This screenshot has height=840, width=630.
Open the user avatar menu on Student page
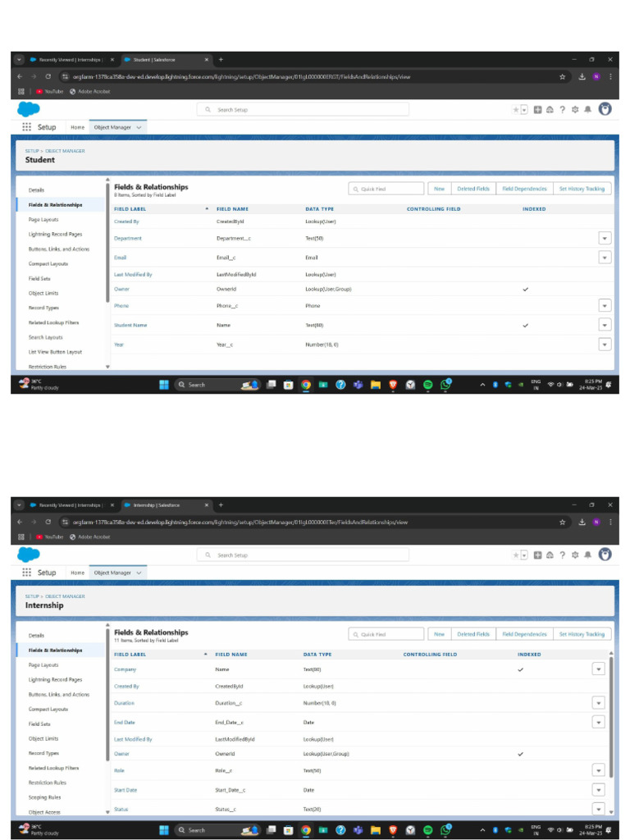(x=605, y=109)
